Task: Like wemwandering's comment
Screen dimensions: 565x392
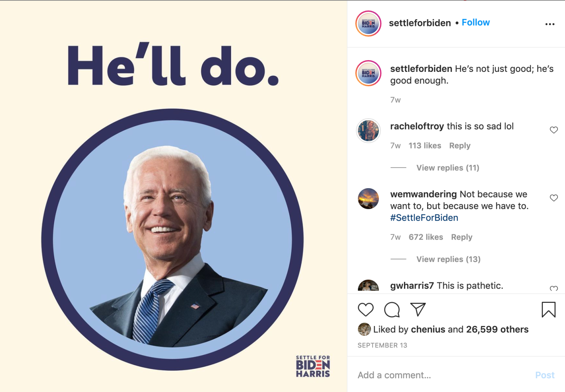Action: 554,198
